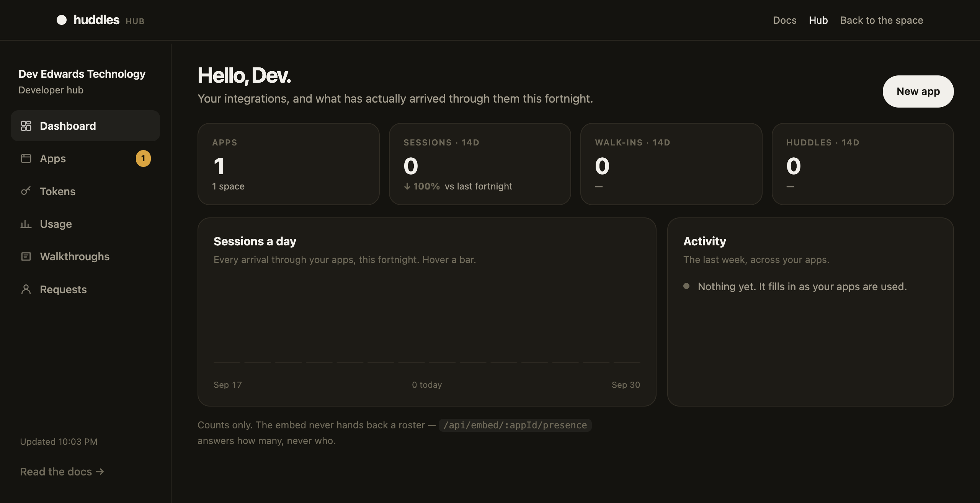980x503 pixels.
Task: Follow the Read the docs link
Action: (x=62, y=472)
